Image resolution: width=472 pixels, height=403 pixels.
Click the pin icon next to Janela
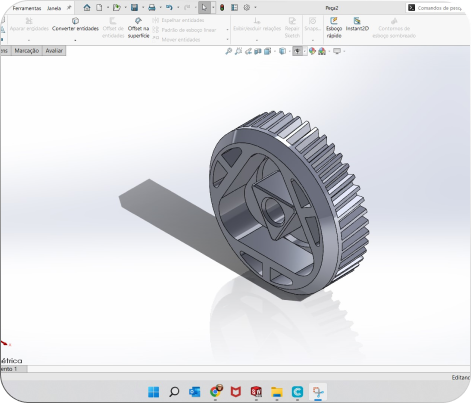(69, 8)
